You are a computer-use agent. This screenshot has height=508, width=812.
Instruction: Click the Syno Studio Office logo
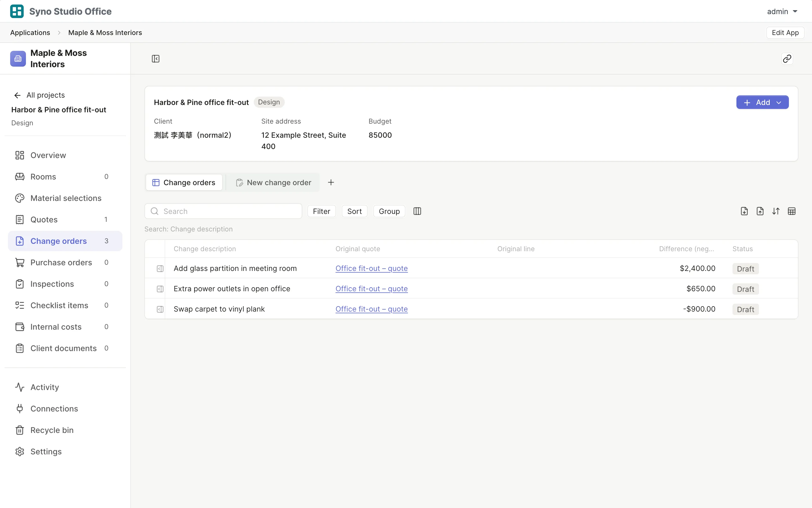click(x=17, y=11)
